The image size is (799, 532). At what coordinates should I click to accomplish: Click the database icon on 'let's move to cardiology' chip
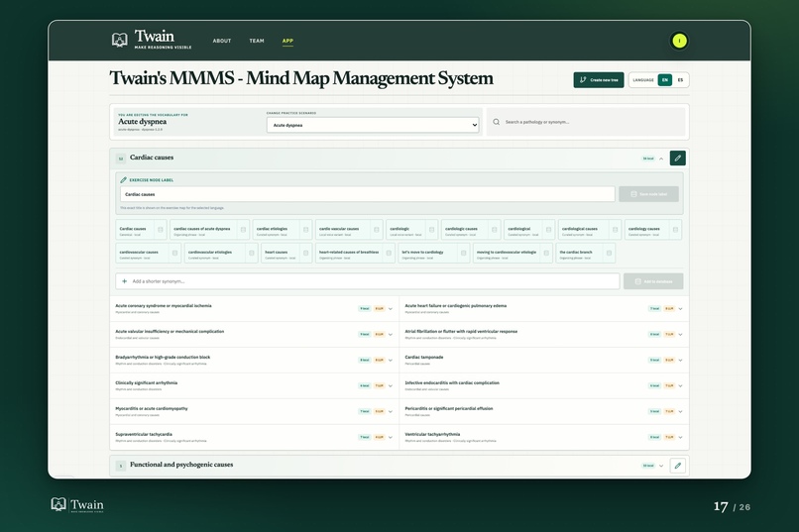pyautogui.click(x=463, y=253)
